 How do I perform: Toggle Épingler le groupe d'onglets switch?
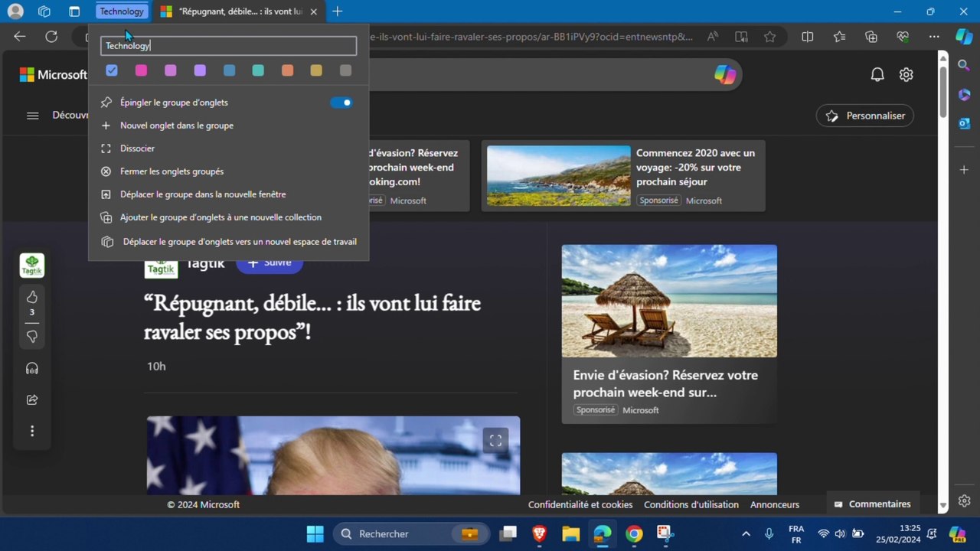[341, 103]
